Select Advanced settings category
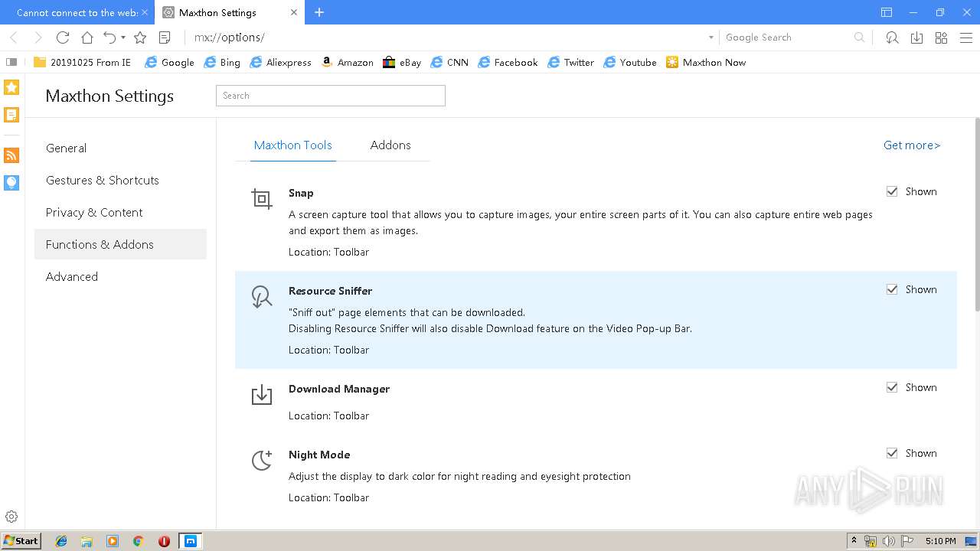Image resolution: width=980 pixels, height=551 pixels. click(x=120, y=276)
